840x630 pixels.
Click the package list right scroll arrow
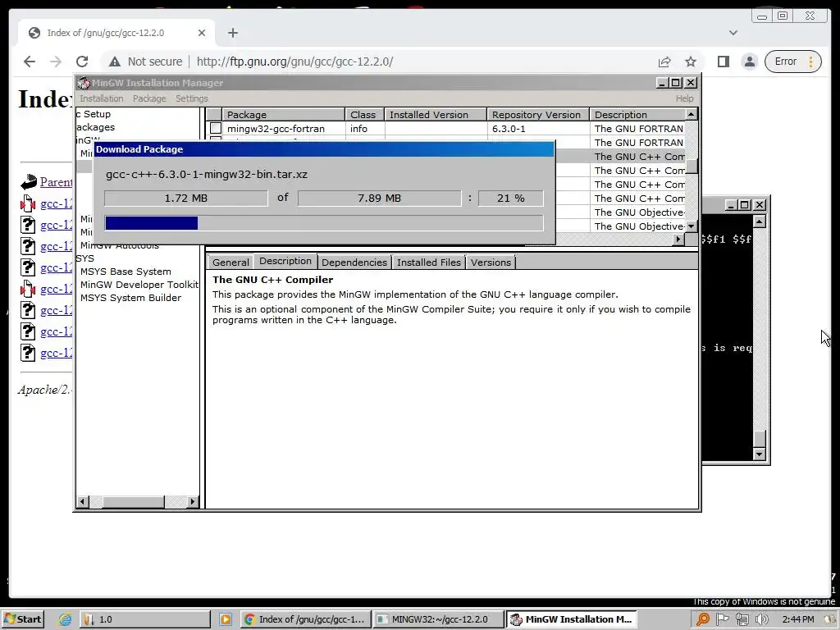pos(678,239)
